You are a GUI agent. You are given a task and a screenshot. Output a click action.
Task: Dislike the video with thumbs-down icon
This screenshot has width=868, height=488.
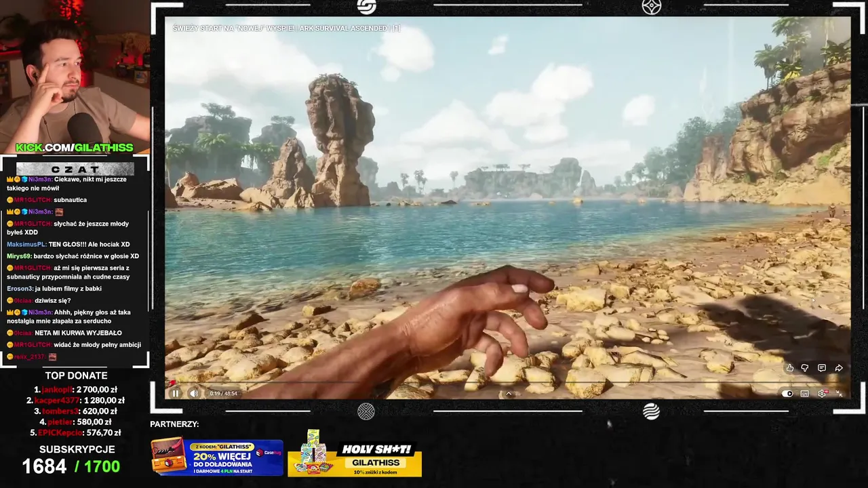point(805,368)
